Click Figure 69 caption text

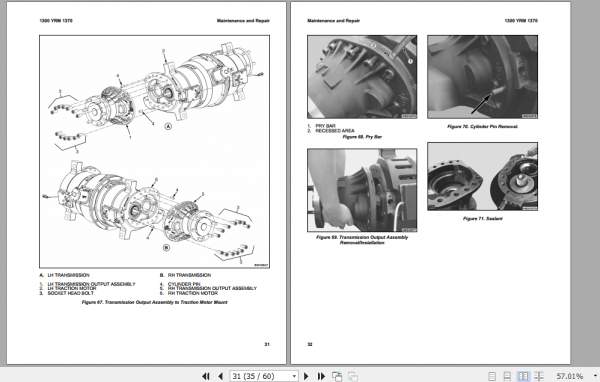click(362, 240)
